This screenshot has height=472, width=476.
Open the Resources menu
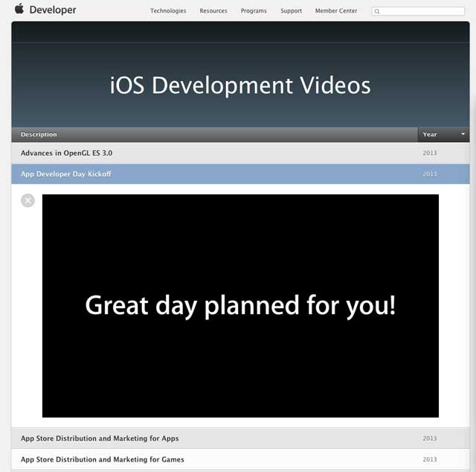click(213, 10)
